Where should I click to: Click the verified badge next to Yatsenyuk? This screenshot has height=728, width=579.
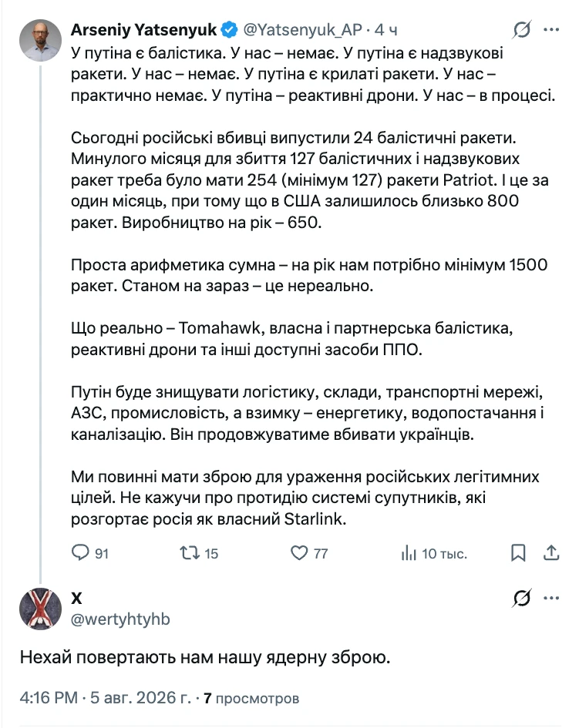click(x=229, y=30)
